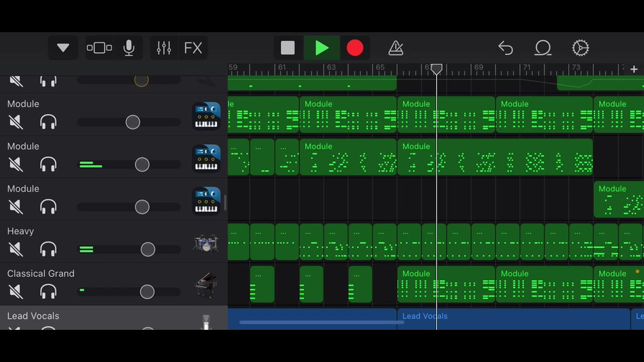Screen dimensions: 644x362
Task: Tap the microphone instrument button
Action: 129,48
